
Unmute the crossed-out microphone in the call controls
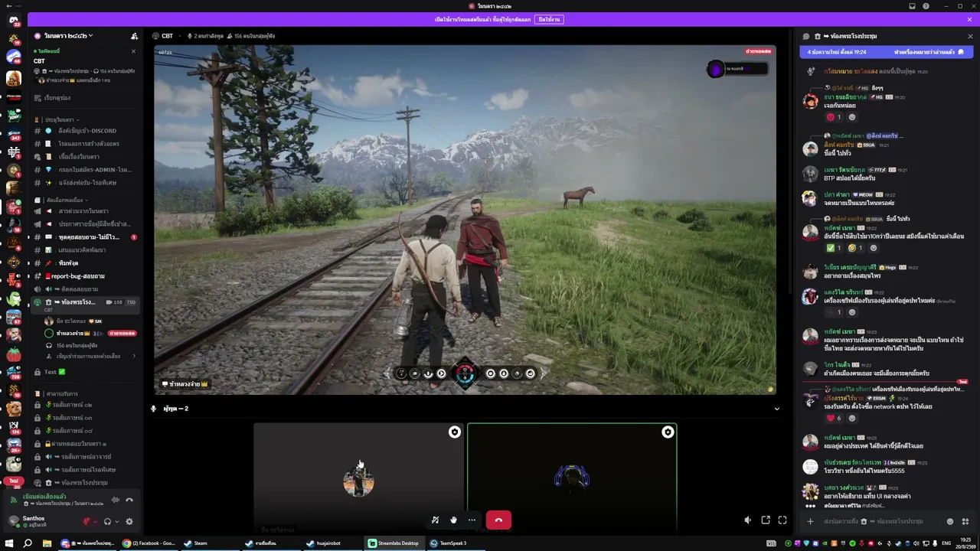coord(435,520)
